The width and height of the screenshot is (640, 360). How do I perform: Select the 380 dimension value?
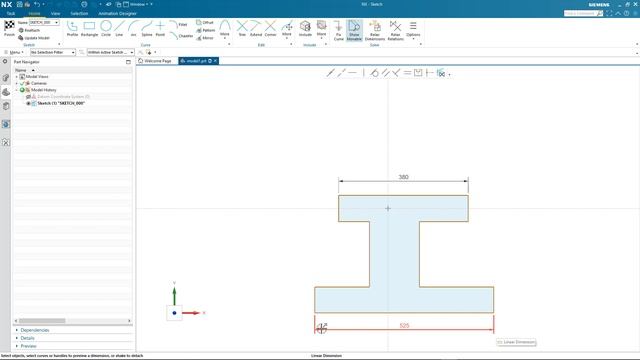[x=403, y=177]
